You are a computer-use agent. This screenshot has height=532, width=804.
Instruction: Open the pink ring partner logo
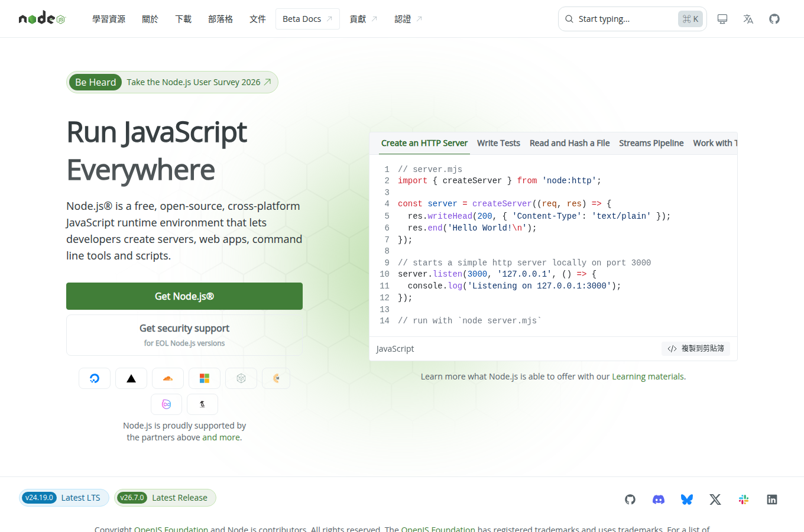point(167,404)
